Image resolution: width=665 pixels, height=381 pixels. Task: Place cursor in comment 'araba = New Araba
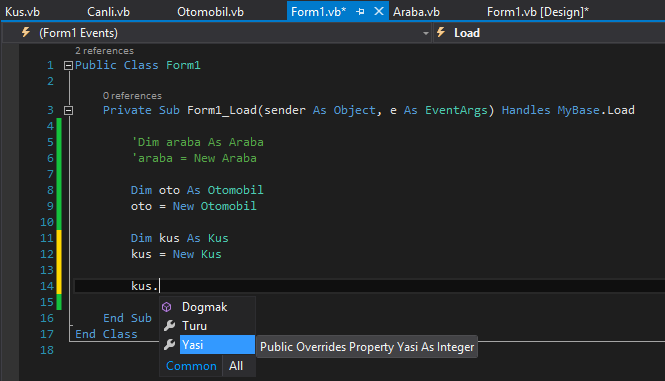(194, 158)
